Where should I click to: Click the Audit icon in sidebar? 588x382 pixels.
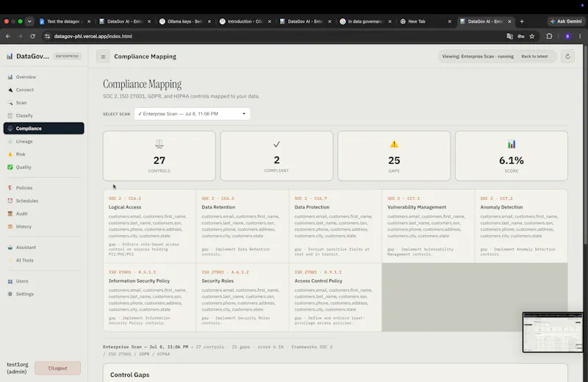coord(10,214)
